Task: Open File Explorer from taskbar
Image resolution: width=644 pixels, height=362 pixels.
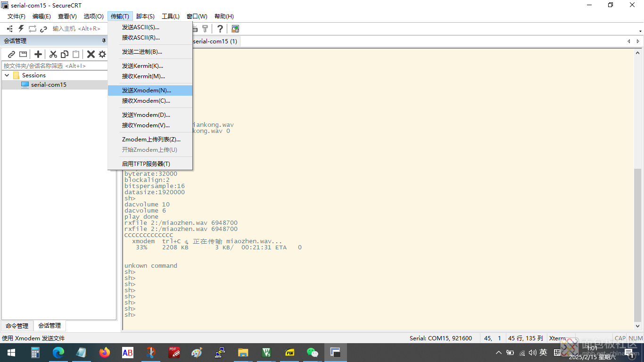Action: click(243, 353)
